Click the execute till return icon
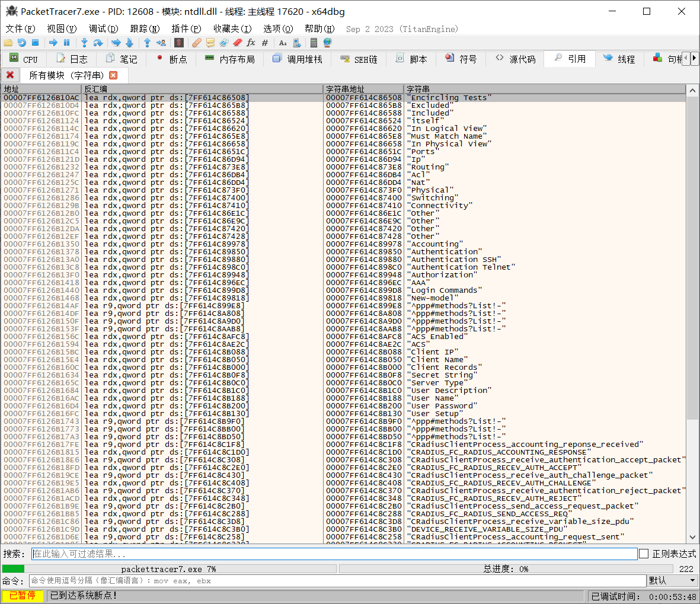The height and width of the screenshot is (604, 700). (x=148, y=43)
